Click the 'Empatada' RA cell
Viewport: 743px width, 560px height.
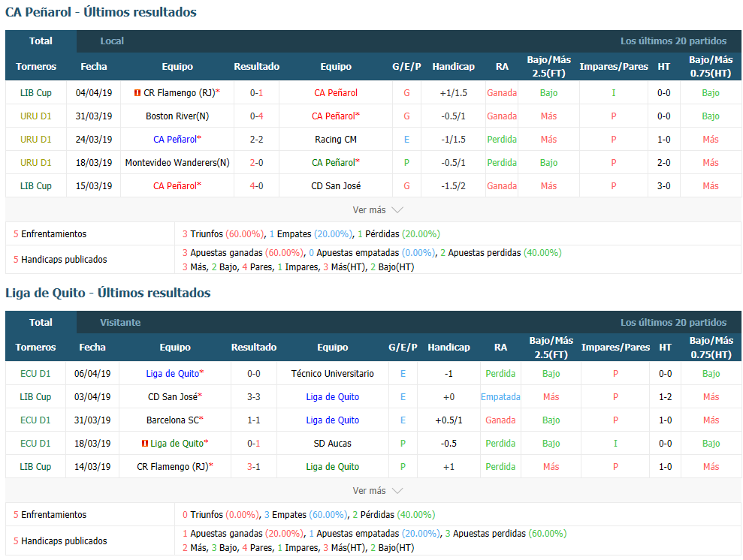(500, 396)
